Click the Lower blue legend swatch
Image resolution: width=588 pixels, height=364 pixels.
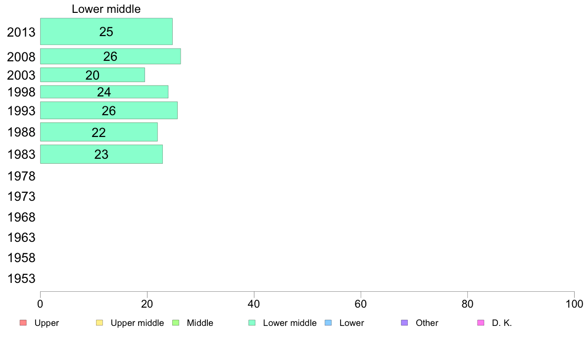click(x=328, y=323)
